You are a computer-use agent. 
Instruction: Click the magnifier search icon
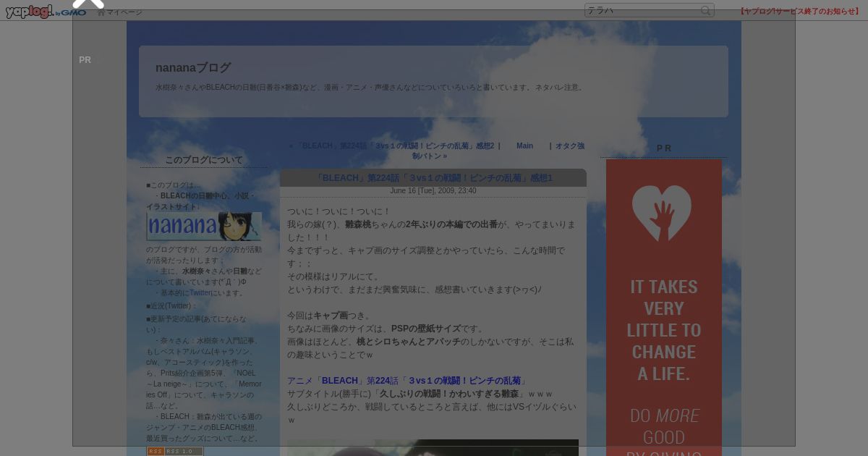pos(706,10)
